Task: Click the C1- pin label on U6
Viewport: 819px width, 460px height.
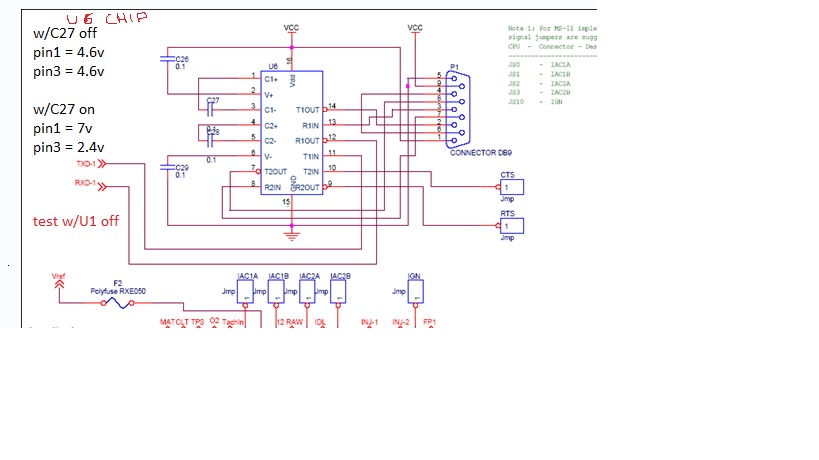Action: (270, 110)
